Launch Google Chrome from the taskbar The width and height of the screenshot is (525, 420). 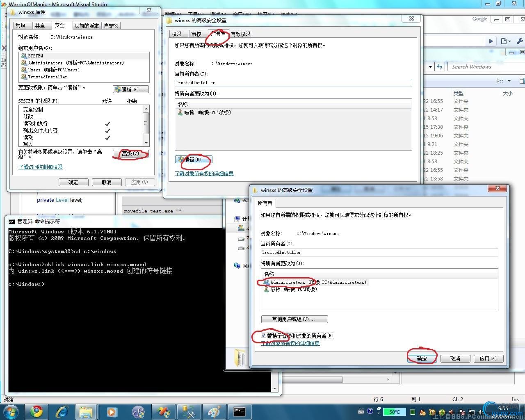(37, 411)
